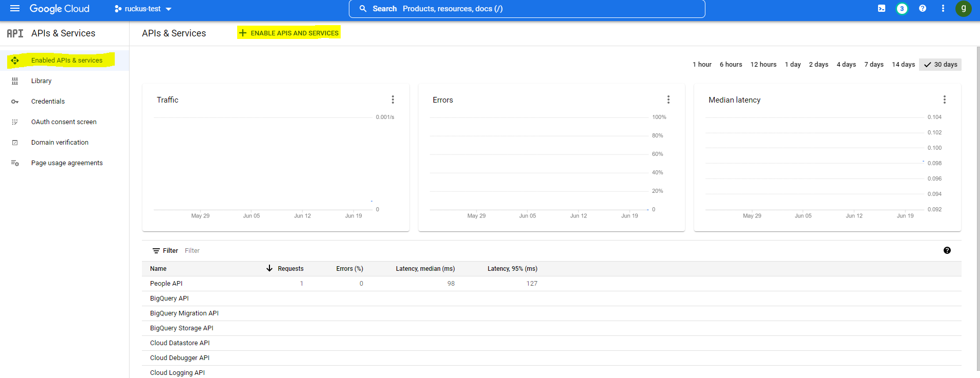Select the 2 days time range
The height and width of the screenshot is (378, 980).
point(819,65)
